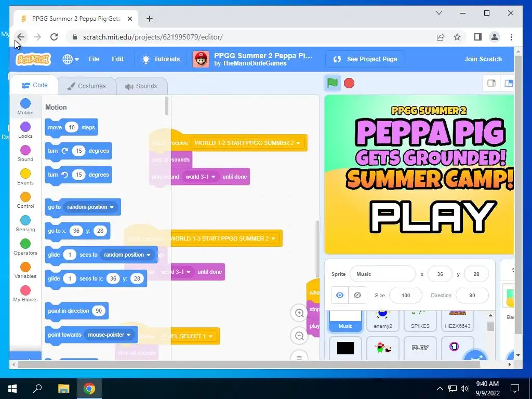532x399 pixels.
Task: Reload the page in Chrome
Action: click(x=54, y=37)
